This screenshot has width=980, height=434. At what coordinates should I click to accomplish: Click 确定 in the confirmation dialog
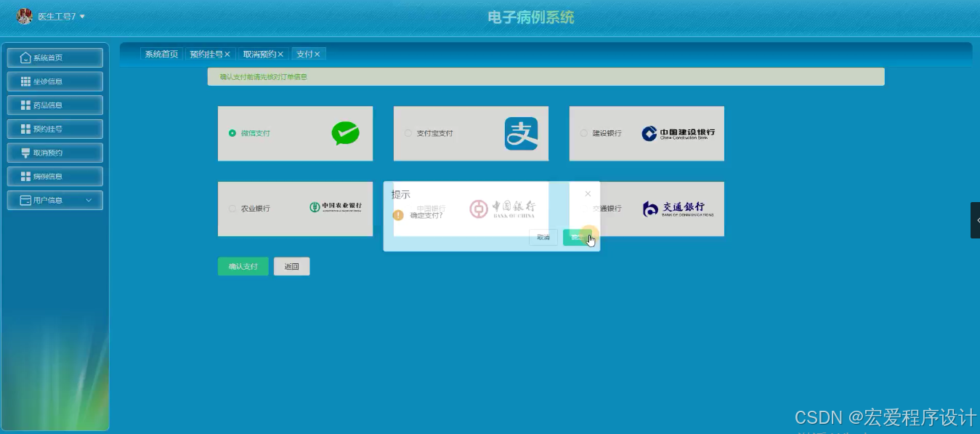pos(577,237)
